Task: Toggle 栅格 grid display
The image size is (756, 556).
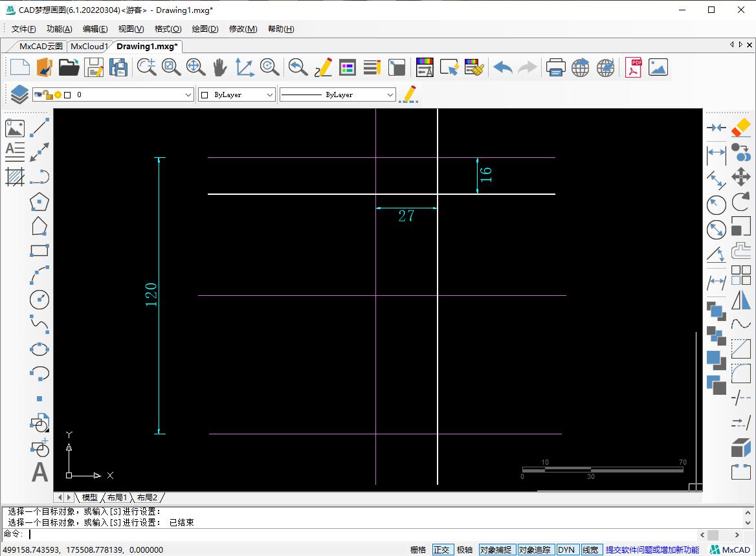Action: (x=418, y=550)
